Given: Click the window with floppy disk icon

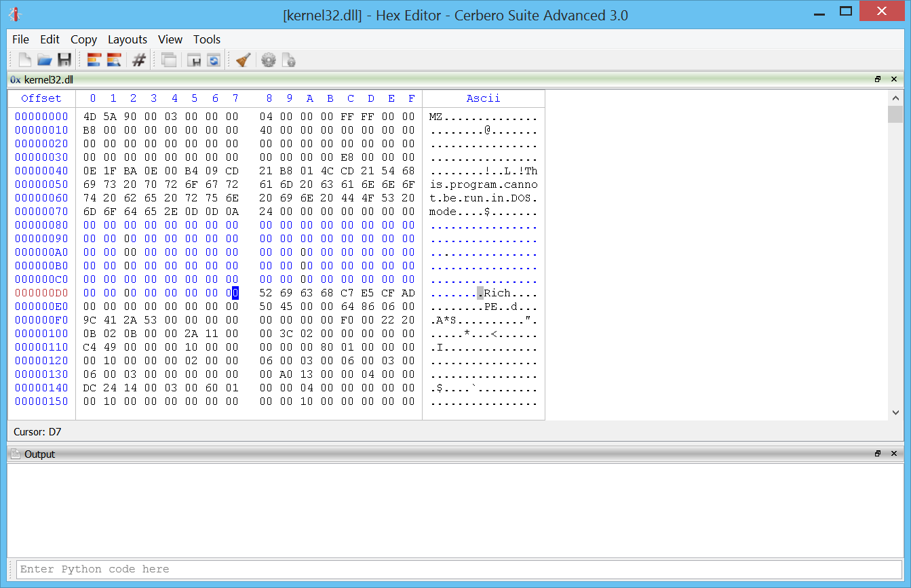Looking at the screenshot, I should 194,60.
